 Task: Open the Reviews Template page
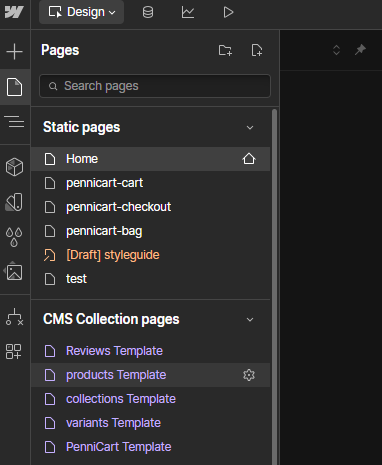point(151,351)
